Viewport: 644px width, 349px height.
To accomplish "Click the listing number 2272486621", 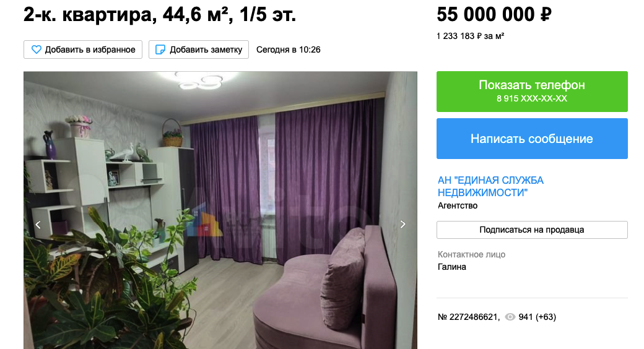I will pyautogui.click(x=469, y=317).
